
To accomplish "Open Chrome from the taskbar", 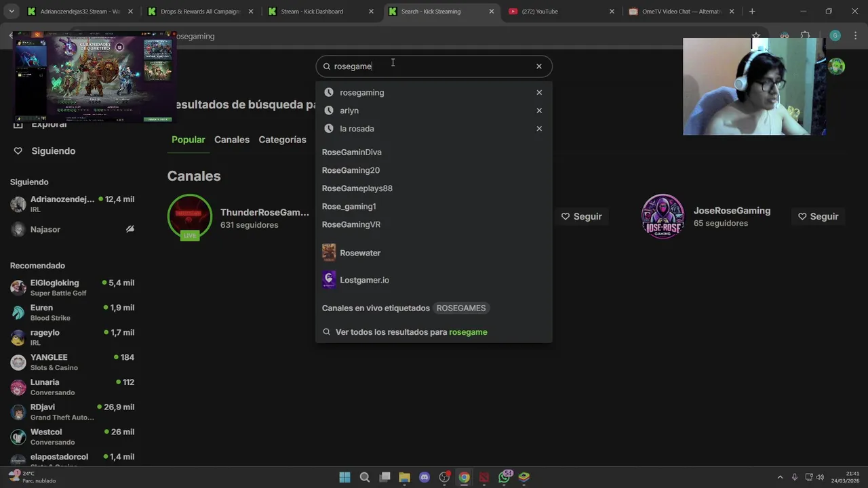I will (464, 477).
